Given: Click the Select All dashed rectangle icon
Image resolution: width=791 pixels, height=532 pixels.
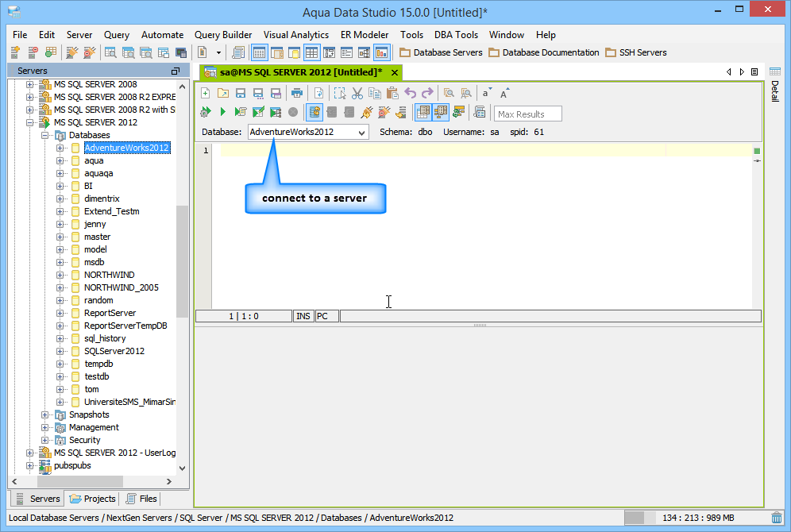Looking at the screenshot, I should coord(339,93).
